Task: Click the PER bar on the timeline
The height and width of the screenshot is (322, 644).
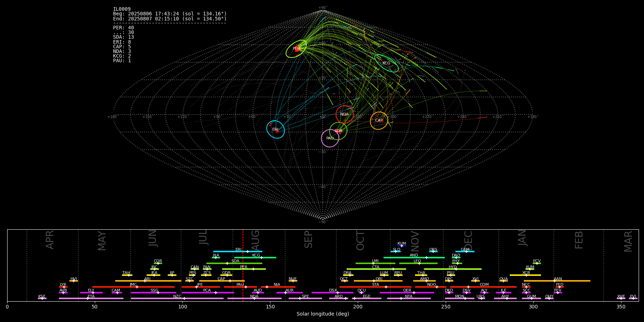Action: pyautogui.click(x=244, y=269)
